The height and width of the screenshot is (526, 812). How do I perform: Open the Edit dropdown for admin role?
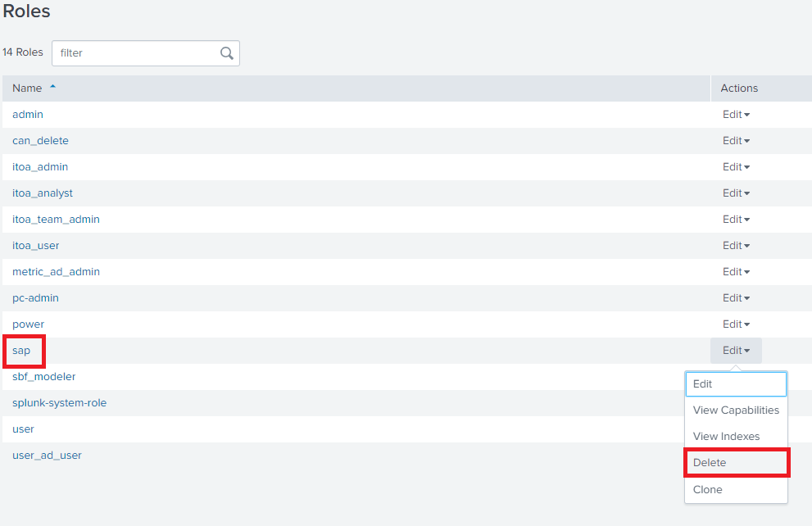pyautogui.click(x=736, y=115)
